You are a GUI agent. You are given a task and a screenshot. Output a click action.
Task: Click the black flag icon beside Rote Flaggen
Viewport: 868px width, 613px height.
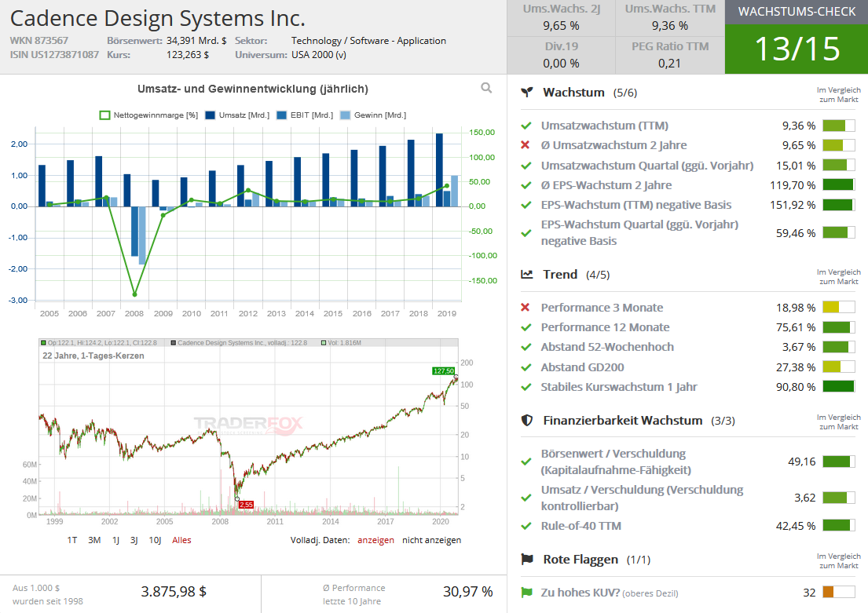(527, 560)
